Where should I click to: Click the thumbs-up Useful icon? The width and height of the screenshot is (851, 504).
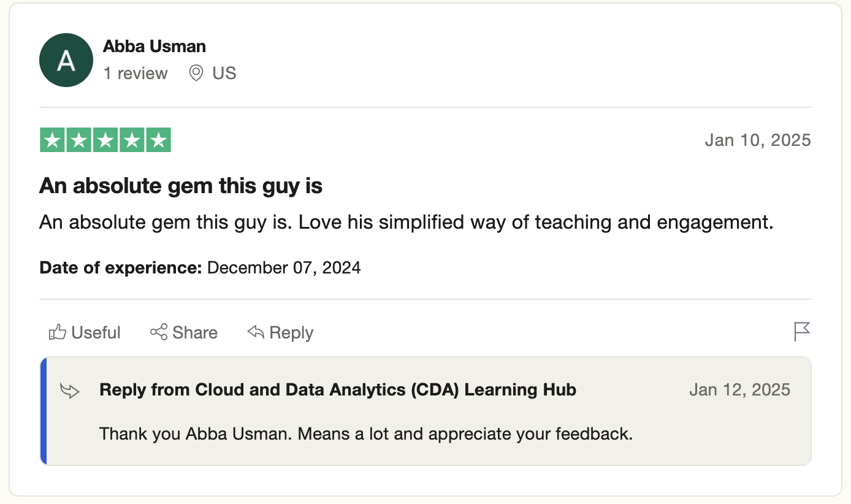pos(58,332)
